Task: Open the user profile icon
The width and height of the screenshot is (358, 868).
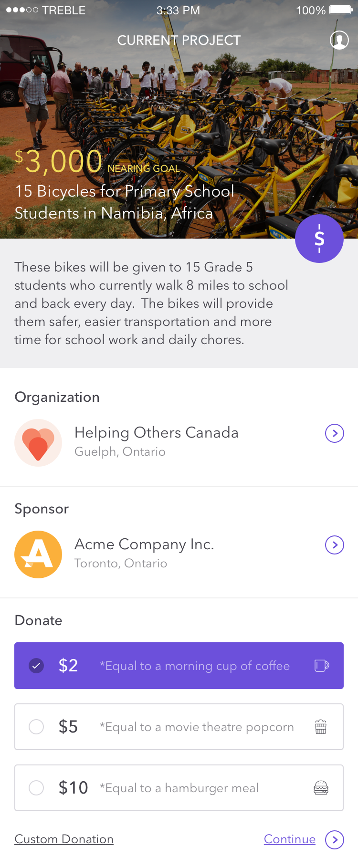Action: (339, 40)
